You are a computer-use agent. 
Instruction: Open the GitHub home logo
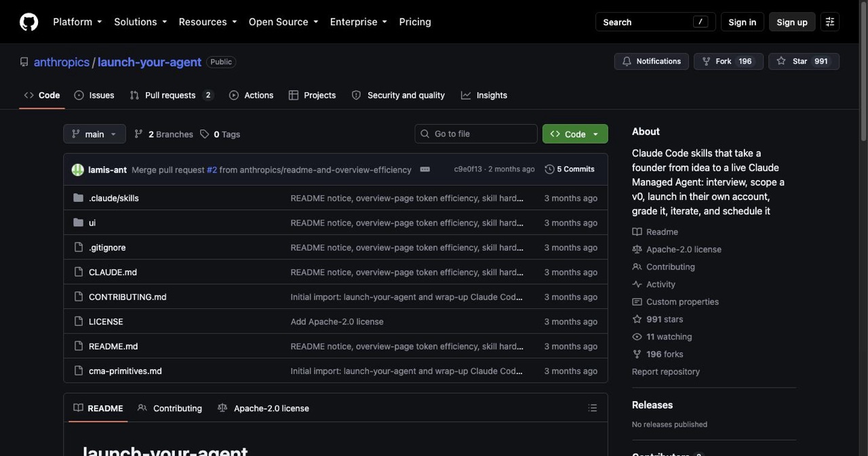(x=28, y=22)
